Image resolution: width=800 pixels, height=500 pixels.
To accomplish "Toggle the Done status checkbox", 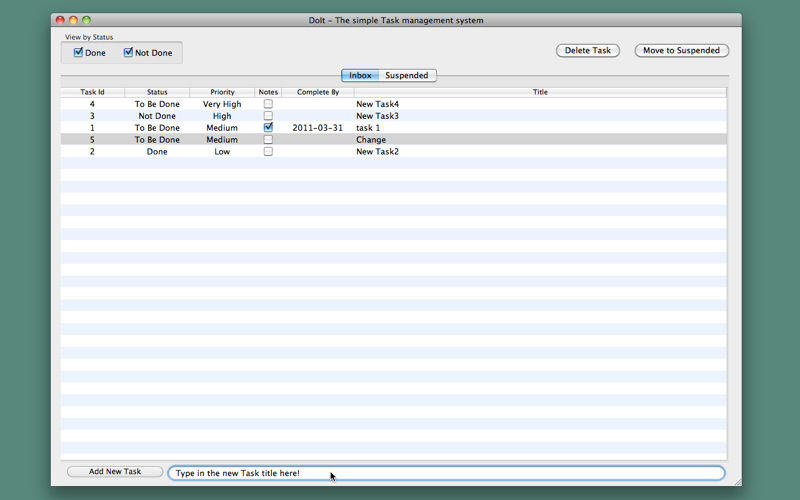I will [78, 52].
